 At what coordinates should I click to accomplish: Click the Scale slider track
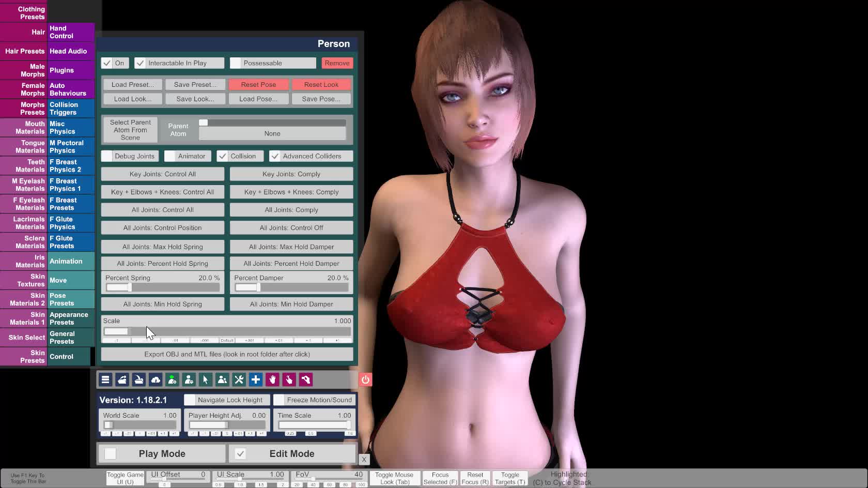(227, 331)
